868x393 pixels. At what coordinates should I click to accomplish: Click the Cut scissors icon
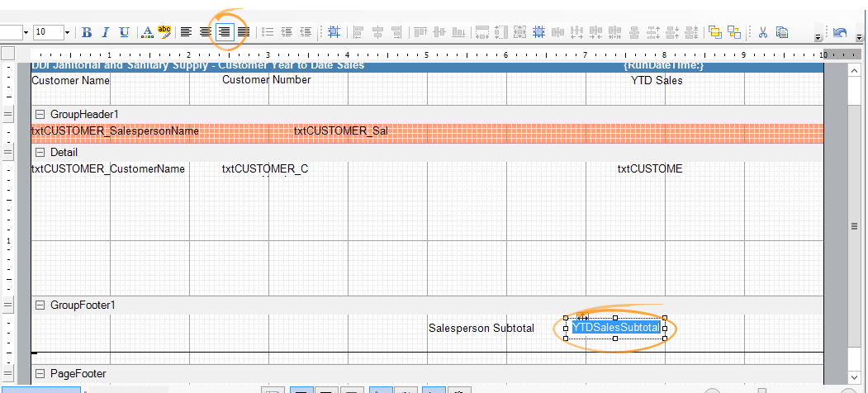pos(762,32)
